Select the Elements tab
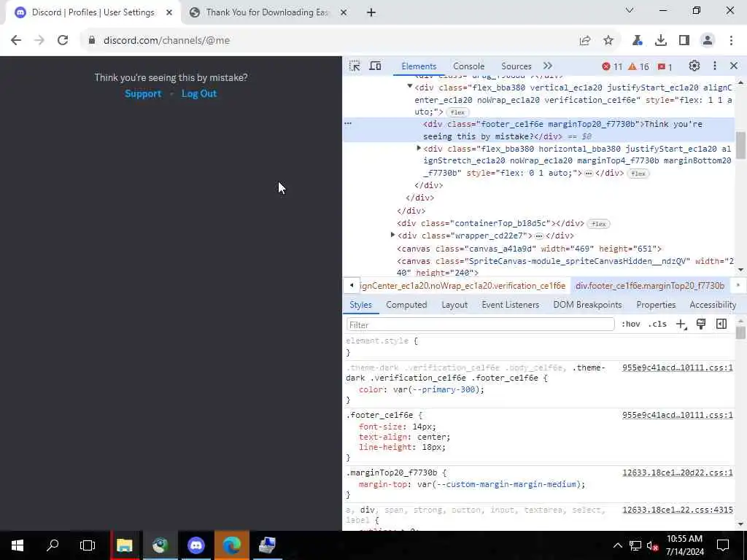 coord(419,66)
